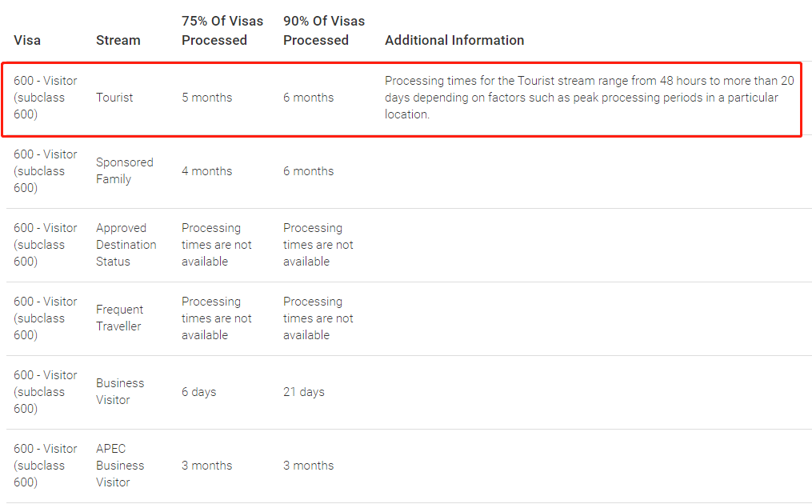Viewport: 812px width, 504px height.
Task: Click the Frequent Traveller stream cell
Action: [x=120, y=318]
